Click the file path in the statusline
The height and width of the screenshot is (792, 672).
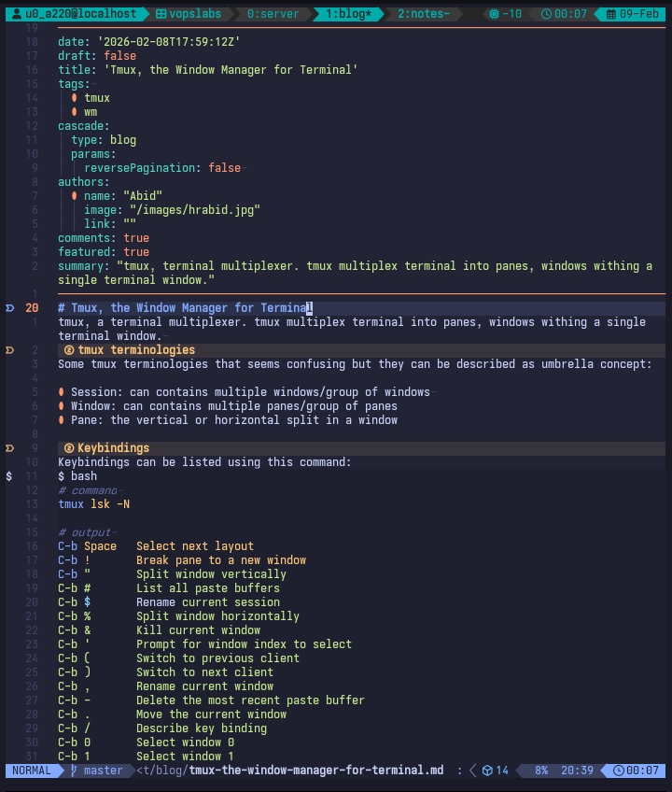[x=290, y=771]
